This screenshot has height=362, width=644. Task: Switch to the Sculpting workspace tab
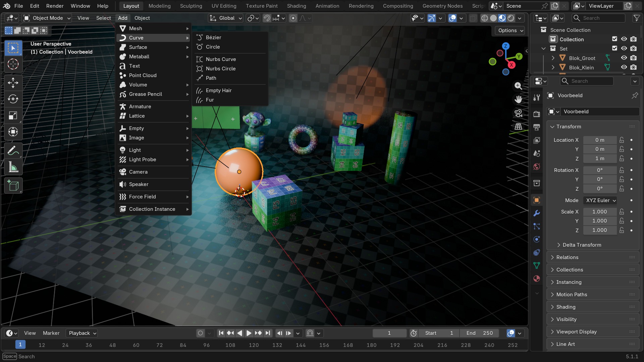(x=191, y=6)
